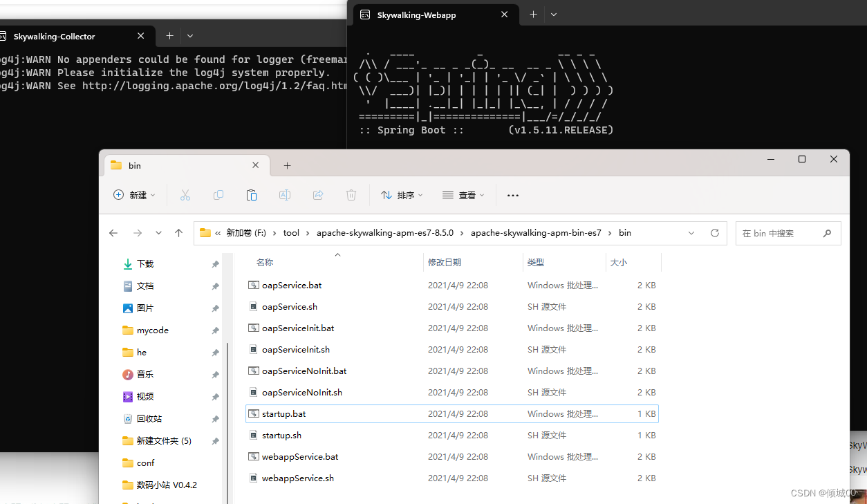867x504 pixels.
Task: Open tab dropdown in the Skywalking-Collector terminal
Action: click(x=190, y=36)
